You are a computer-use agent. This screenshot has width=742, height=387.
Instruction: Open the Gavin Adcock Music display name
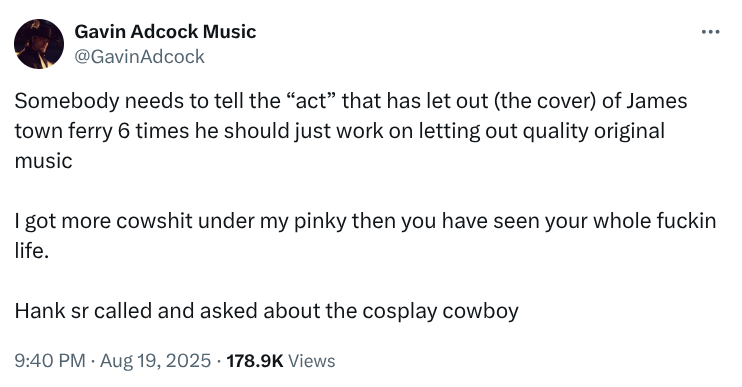pyautogui.click(x=165, y=32)
